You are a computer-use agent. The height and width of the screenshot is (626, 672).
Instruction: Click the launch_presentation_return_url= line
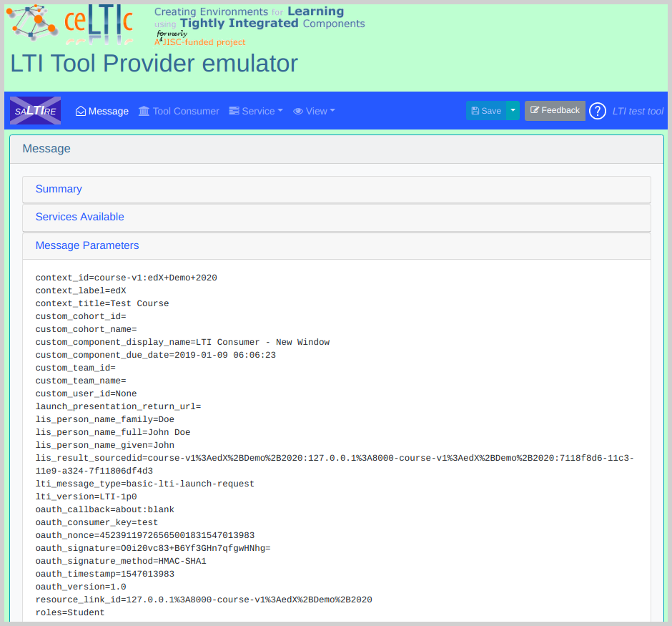pyautogui.click(x=118, y=406)
